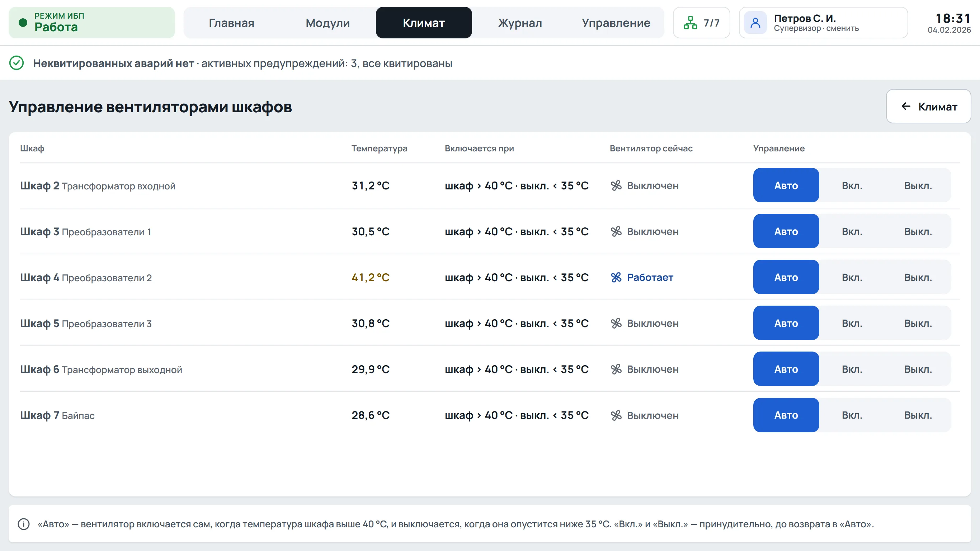
Task: Open the 7/7 modules status button
Action: point(701,23)
